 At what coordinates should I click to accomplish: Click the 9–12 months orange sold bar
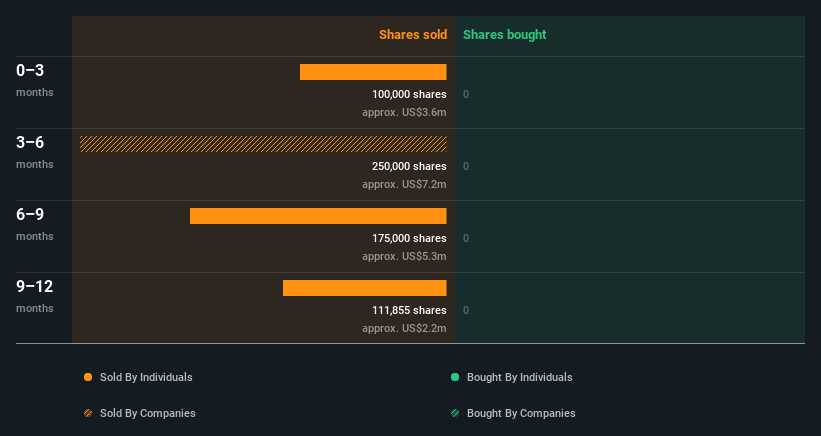[x=364, y=288]
